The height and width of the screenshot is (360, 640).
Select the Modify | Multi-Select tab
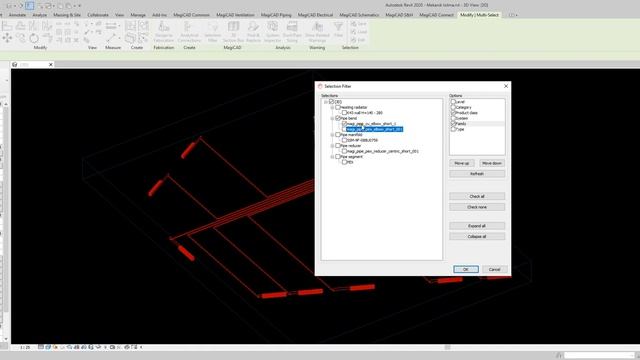coord(479,15)
